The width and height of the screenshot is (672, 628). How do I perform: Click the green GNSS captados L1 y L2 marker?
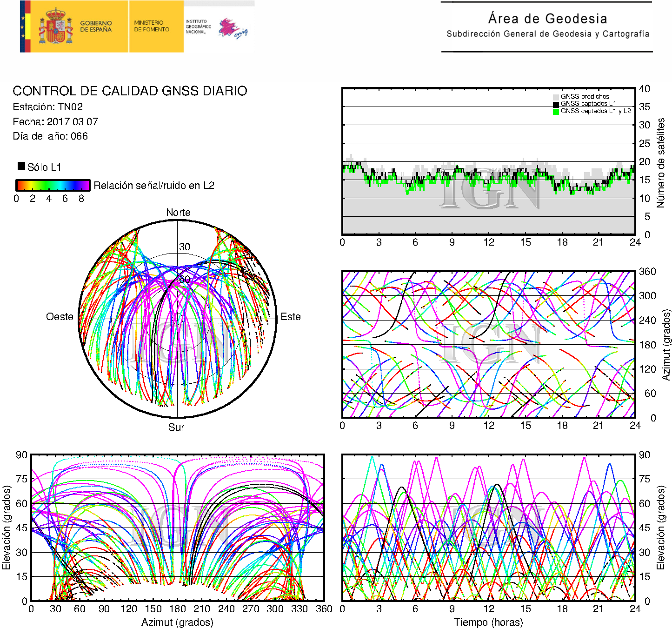click(x=556, y=111)
